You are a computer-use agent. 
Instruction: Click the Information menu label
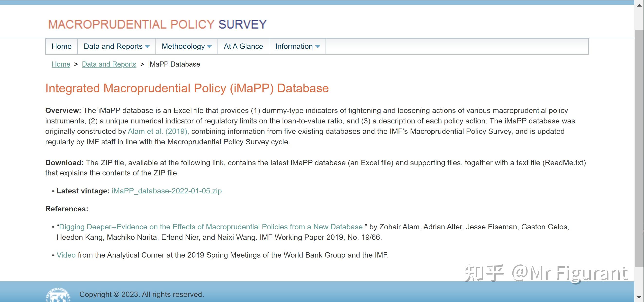click(x=294, y=46)
